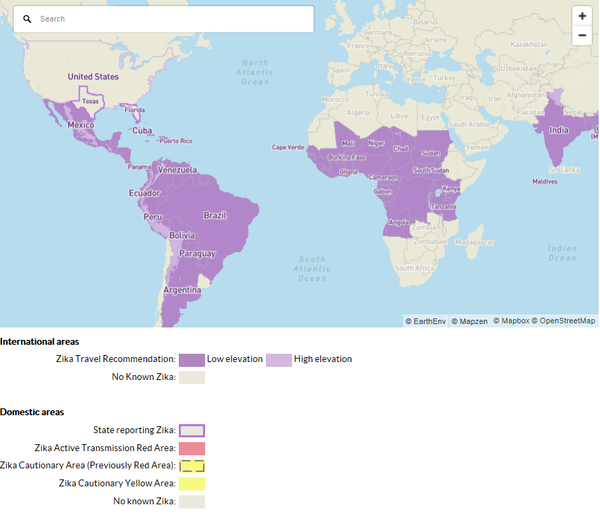Image resolution: width=600 pixels, height=514 pixels.
Task: Open the Mapzen attribution link
Action: (469, 321)
